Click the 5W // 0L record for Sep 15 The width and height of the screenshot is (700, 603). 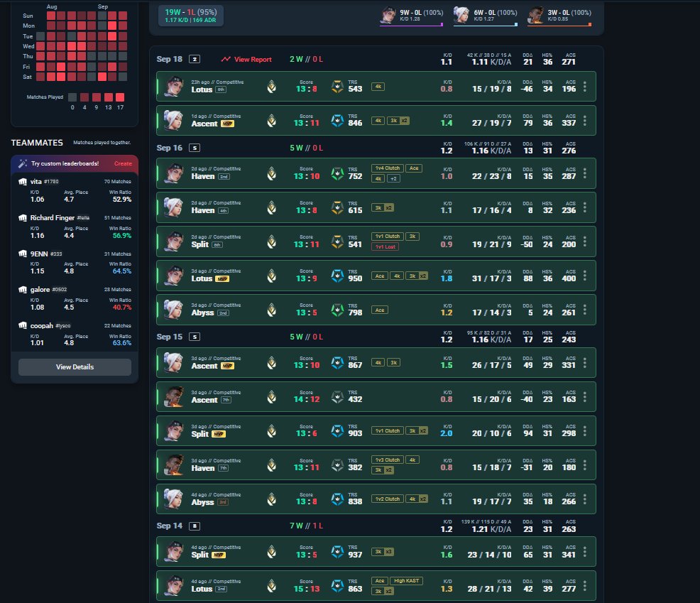point(306,337)
